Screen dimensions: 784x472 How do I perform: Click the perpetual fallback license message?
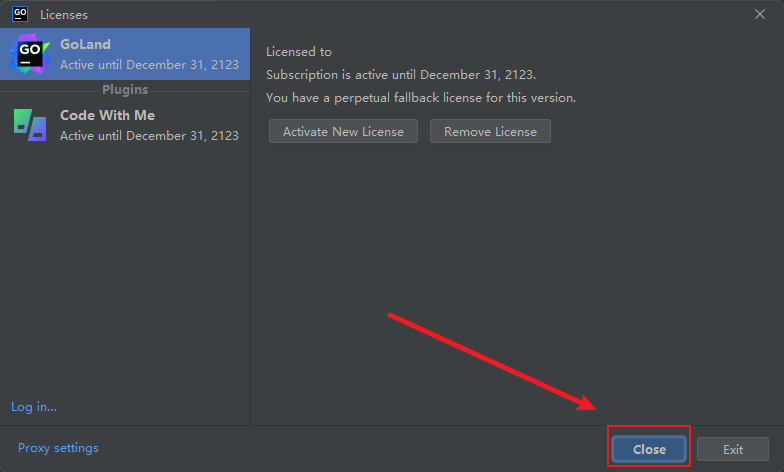[x=420, y=98]
